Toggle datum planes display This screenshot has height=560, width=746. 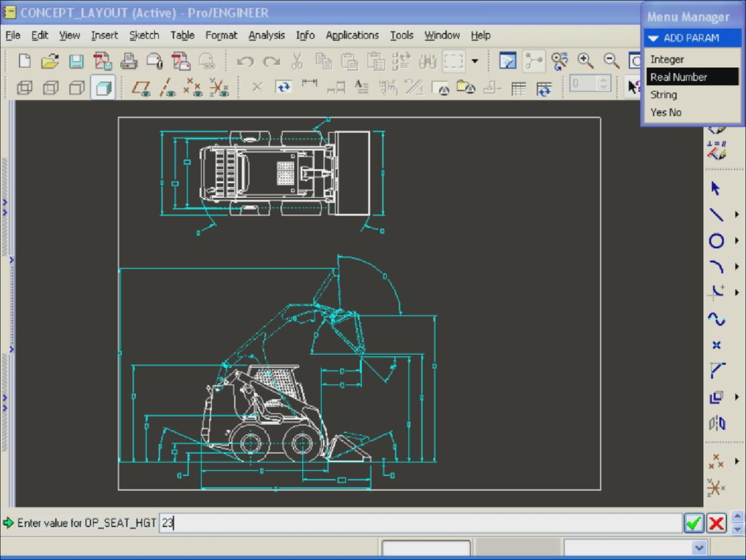click(141, 87)
